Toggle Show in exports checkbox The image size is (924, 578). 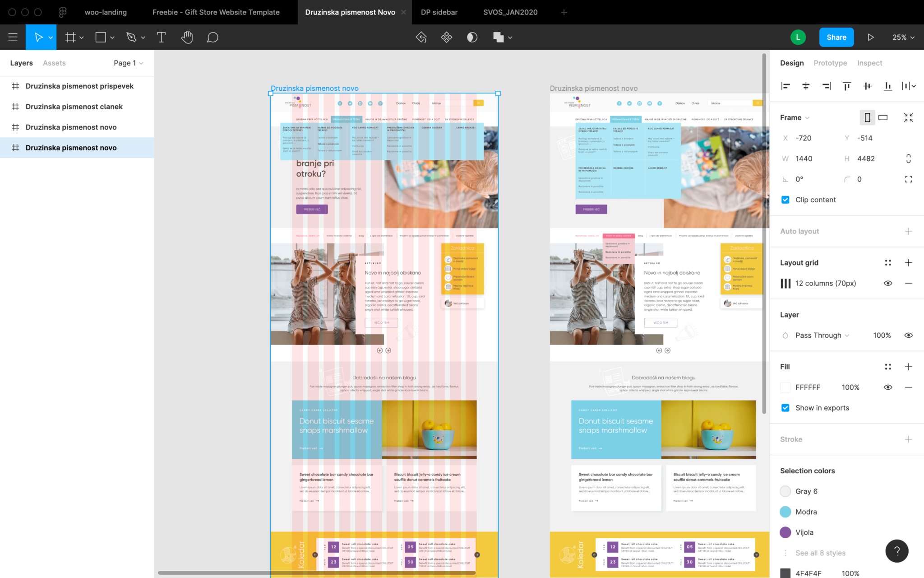pos(785,407)
